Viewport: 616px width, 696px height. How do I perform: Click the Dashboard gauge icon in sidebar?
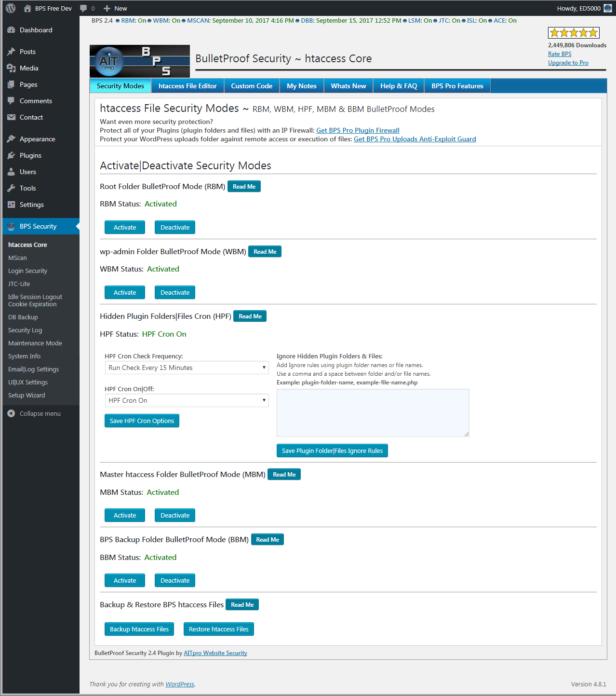(11, 30)
